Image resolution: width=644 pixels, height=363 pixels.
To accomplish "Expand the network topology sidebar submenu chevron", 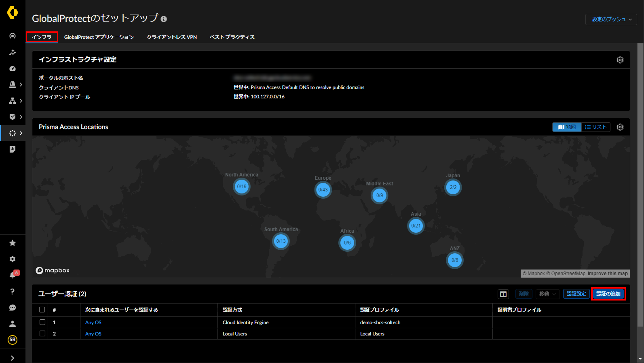I will [x=21, y=101].
